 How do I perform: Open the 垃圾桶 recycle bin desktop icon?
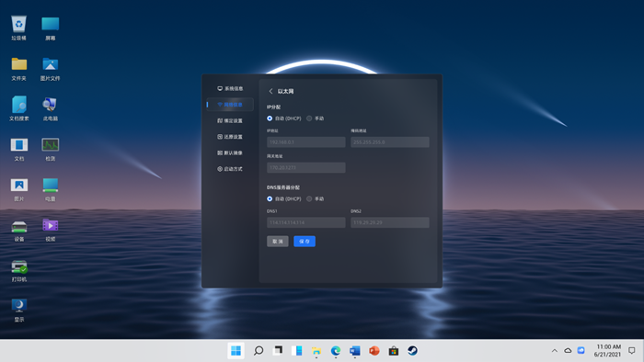click(19, 28)
